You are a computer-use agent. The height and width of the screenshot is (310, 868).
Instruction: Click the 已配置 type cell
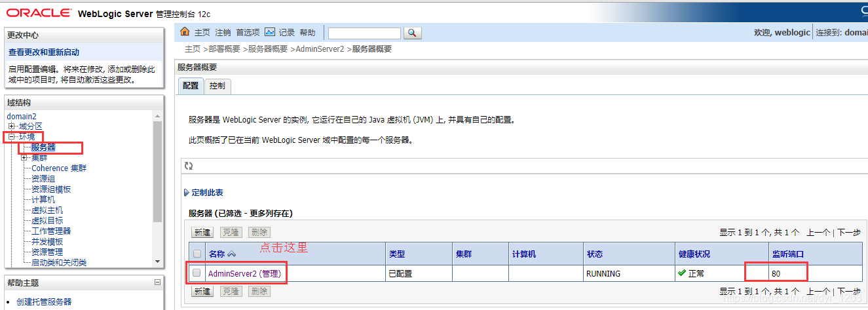click(x=400, y=273)
